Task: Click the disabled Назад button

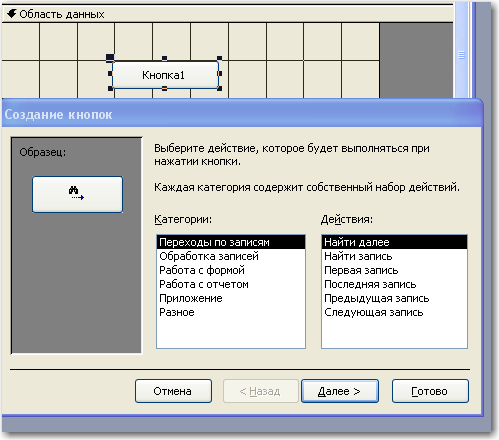Action: pyautogui.click(x=260, y=391)
